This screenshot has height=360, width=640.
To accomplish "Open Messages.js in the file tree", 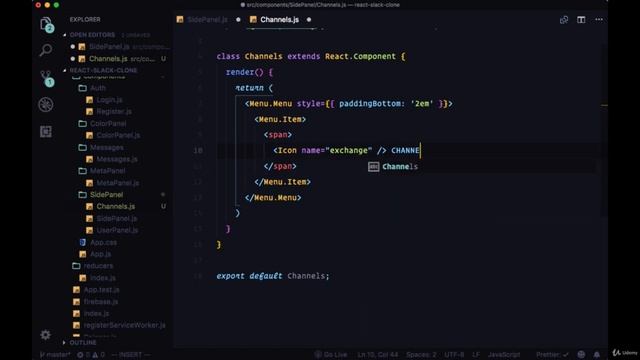I will coord(117,159).
